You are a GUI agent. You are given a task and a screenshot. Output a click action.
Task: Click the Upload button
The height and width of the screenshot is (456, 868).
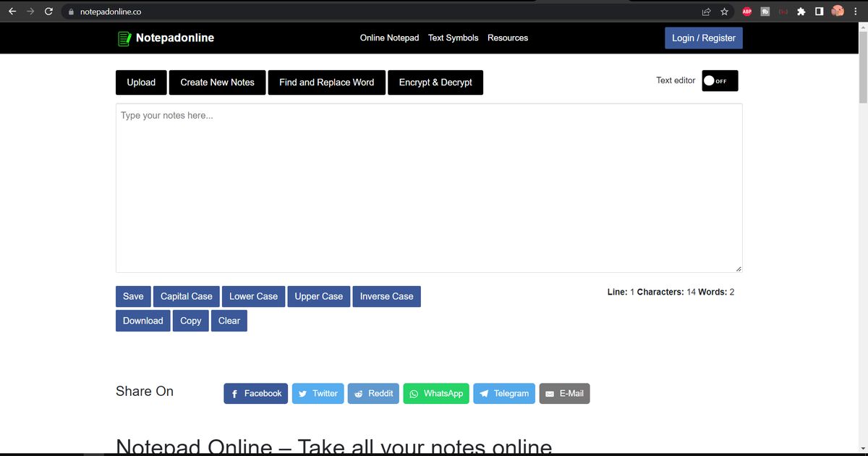tap(141, 83)
